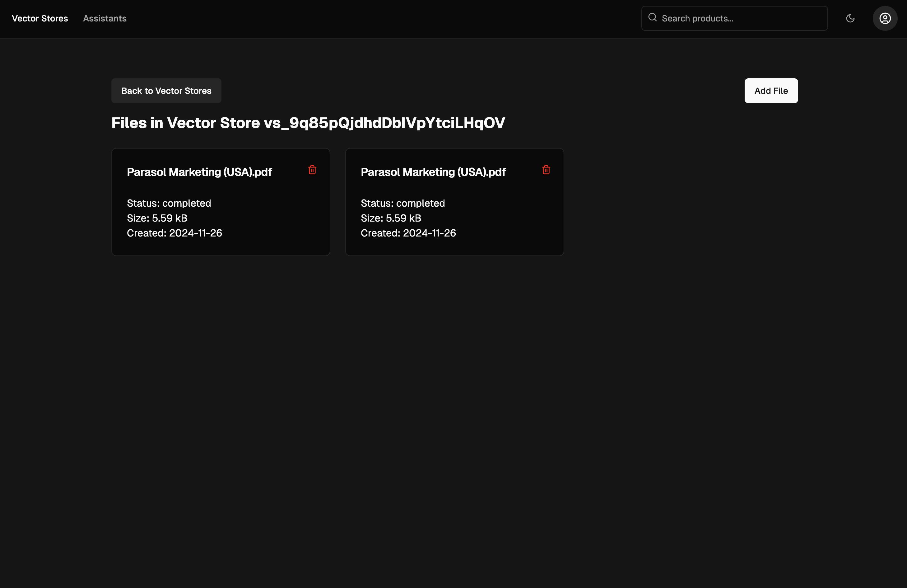Screen dimensions: 907x588
Task: Delete the right Parasol Marketing (USA).pdf file
Action: click(x=546, y=170)
